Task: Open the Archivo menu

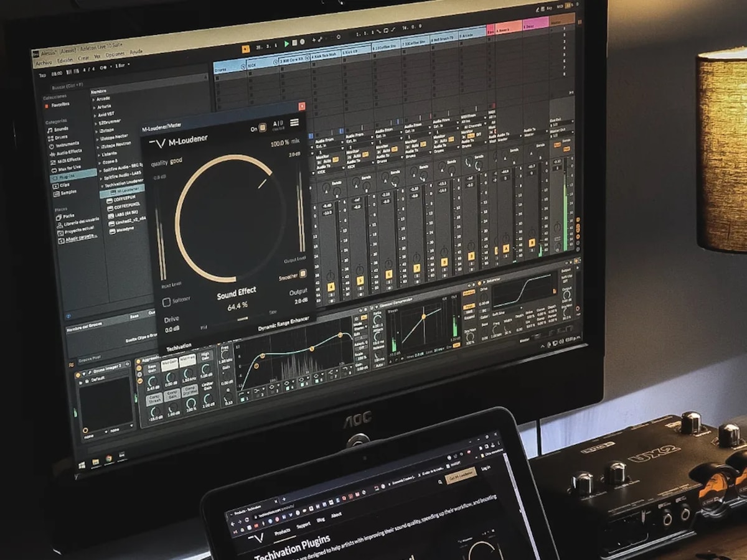Action: [44, 63]
